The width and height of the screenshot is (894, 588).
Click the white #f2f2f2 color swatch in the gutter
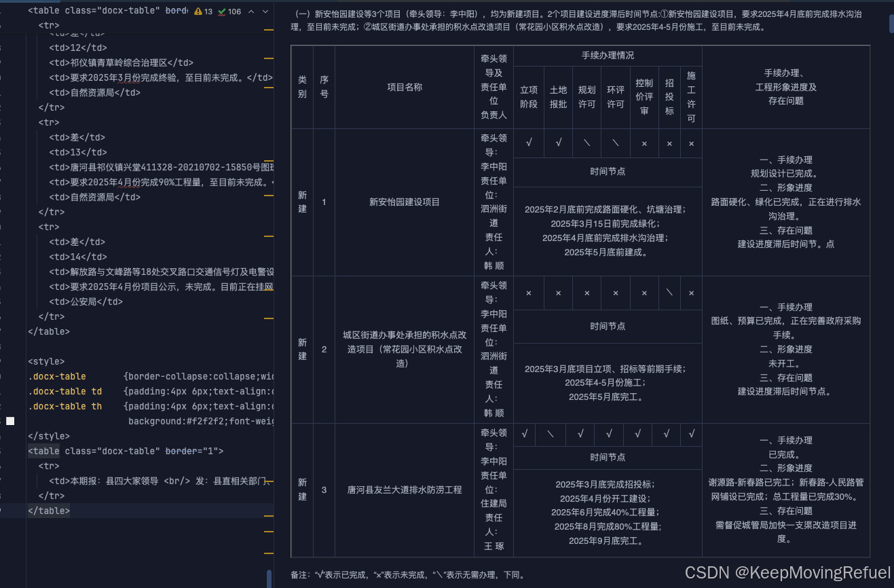pos(10,420)
